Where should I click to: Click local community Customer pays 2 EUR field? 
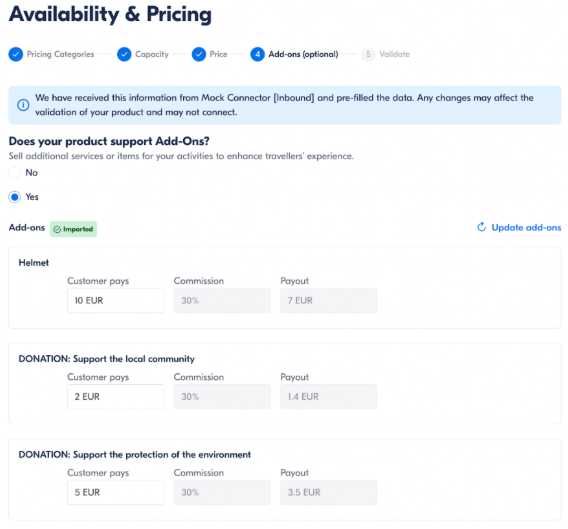click(x=116, y=396)
